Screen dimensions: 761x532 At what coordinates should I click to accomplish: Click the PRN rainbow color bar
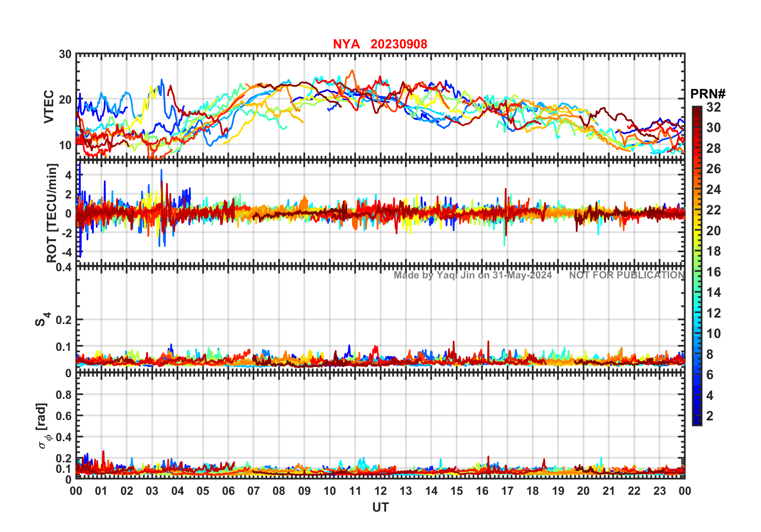coord(697,266)
